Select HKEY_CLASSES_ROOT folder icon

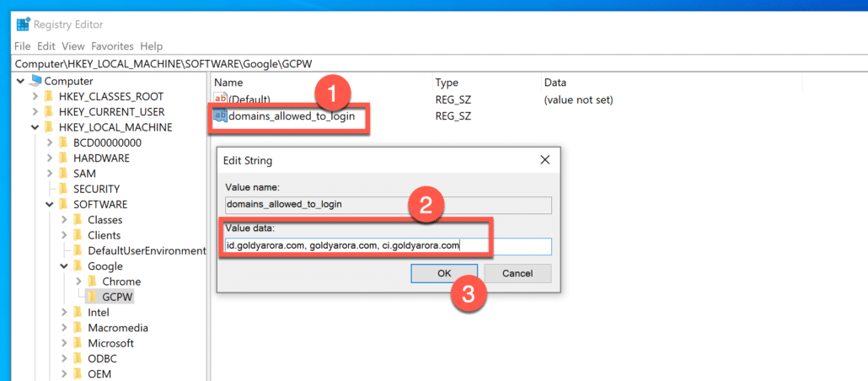point(49,96)
